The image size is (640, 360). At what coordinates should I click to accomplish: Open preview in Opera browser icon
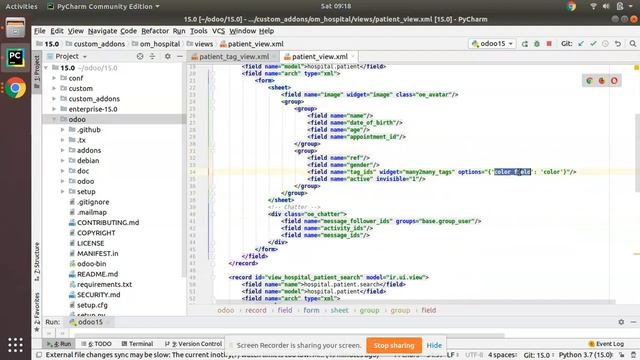pyautogui.click(x=614, y=80)
